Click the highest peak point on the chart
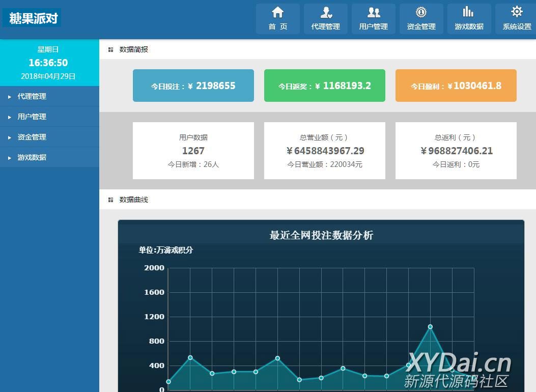This screenshot has width=536, height=392. 430,327
